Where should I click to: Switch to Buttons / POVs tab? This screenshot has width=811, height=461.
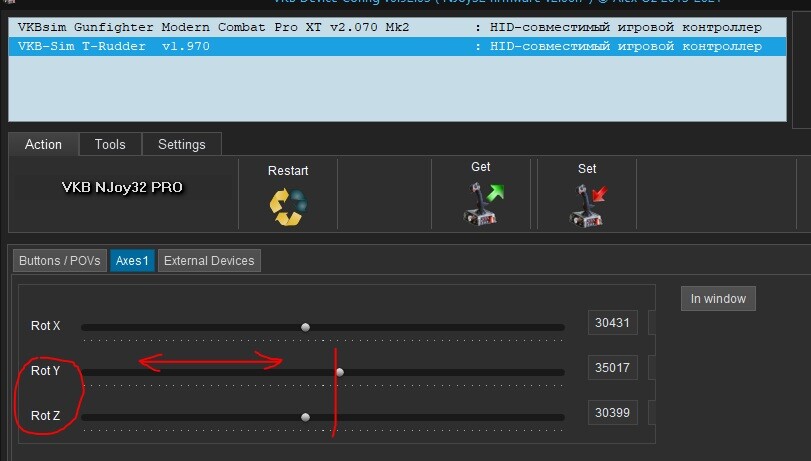point(60,261)
